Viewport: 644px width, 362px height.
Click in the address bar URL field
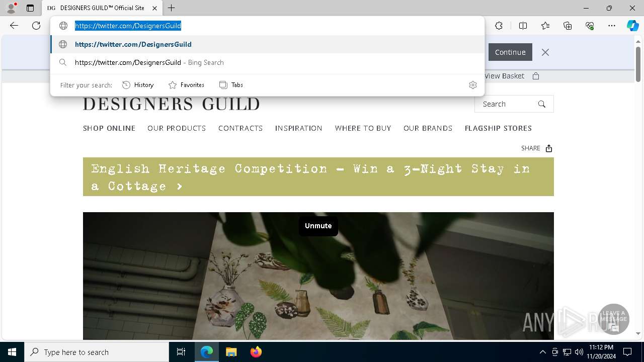(x=267, y=26)
